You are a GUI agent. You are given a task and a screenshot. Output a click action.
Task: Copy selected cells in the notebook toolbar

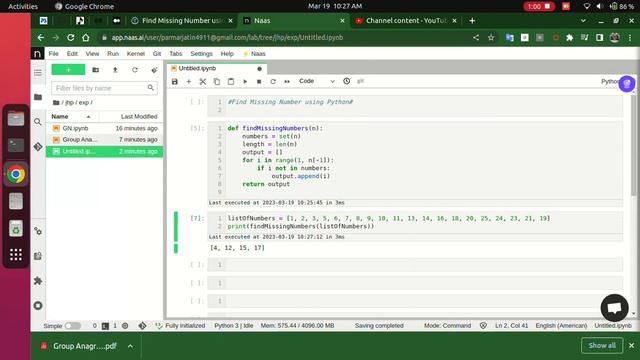tap(217, 82)
